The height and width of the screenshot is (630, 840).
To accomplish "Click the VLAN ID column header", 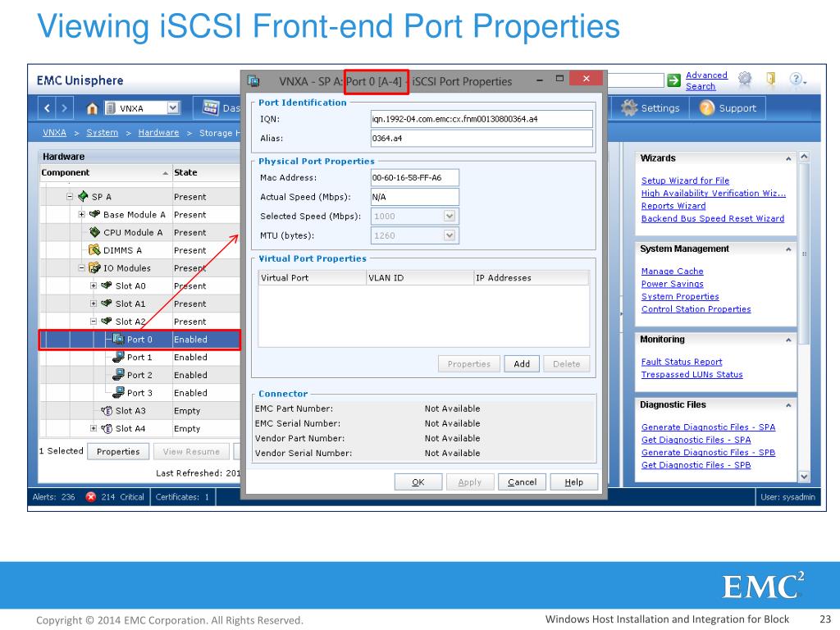I will [419, 277].
